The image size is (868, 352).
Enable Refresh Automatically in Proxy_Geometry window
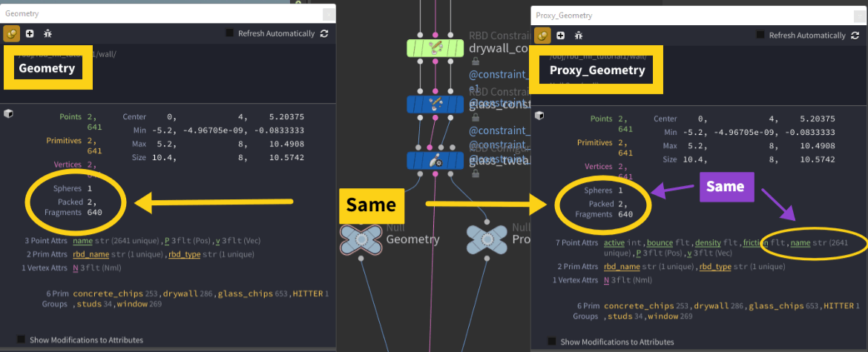(760, 35)
